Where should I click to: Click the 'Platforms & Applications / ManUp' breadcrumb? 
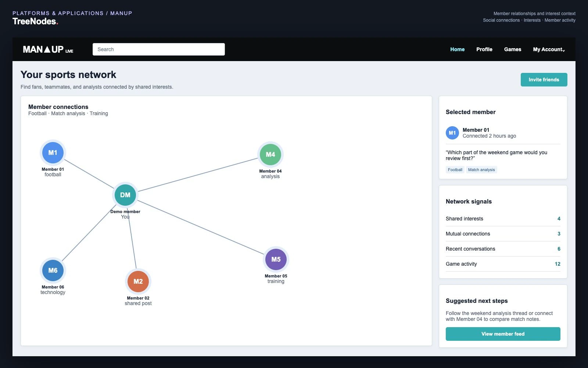click(72, 13)
